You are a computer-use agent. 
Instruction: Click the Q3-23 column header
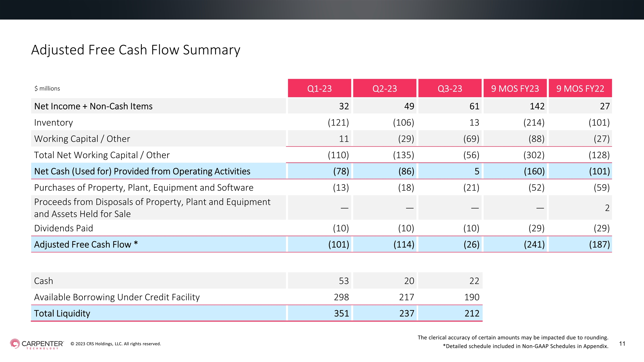pyautogui.click(x=450, y=88)
